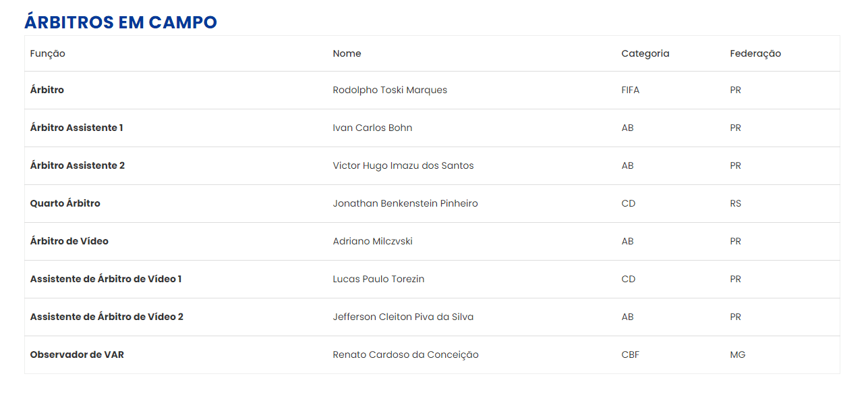Click the Federação column header

(755, 53)
